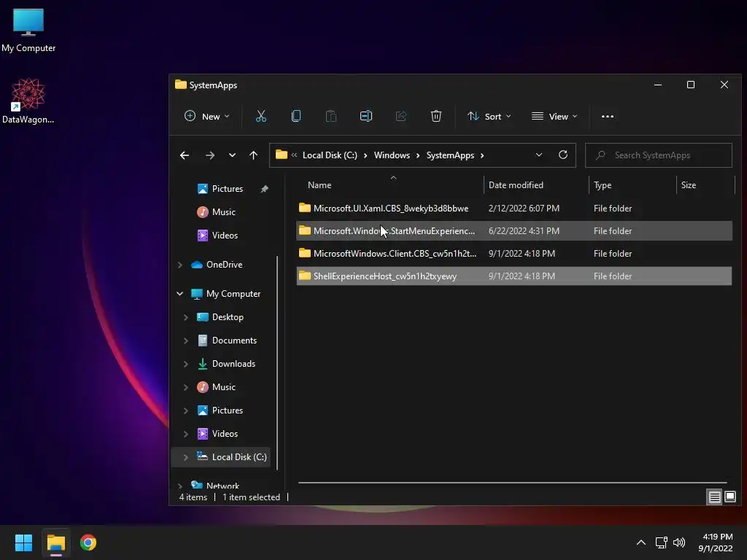The image size is (747, 560).
Task: Click Local Disk (C:) breadcrumb
Action: pos(330,155)
